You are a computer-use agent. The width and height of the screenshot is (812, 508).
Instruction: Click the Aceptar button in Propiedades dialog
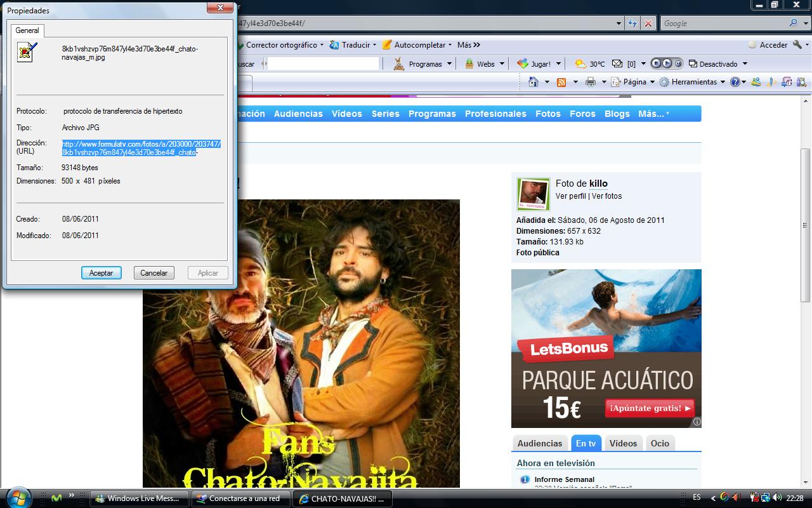(x=101, y=273)
